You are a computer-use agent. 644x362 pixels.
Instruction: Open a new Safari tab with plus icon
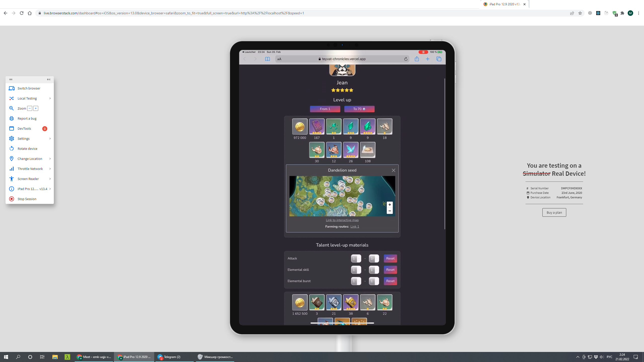(x=428, y=59)
